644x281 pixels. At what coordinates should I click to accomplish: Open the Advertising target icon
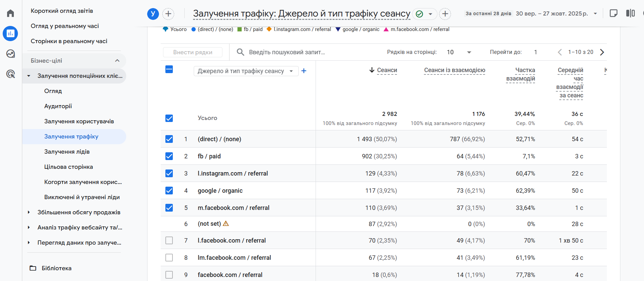10,74
